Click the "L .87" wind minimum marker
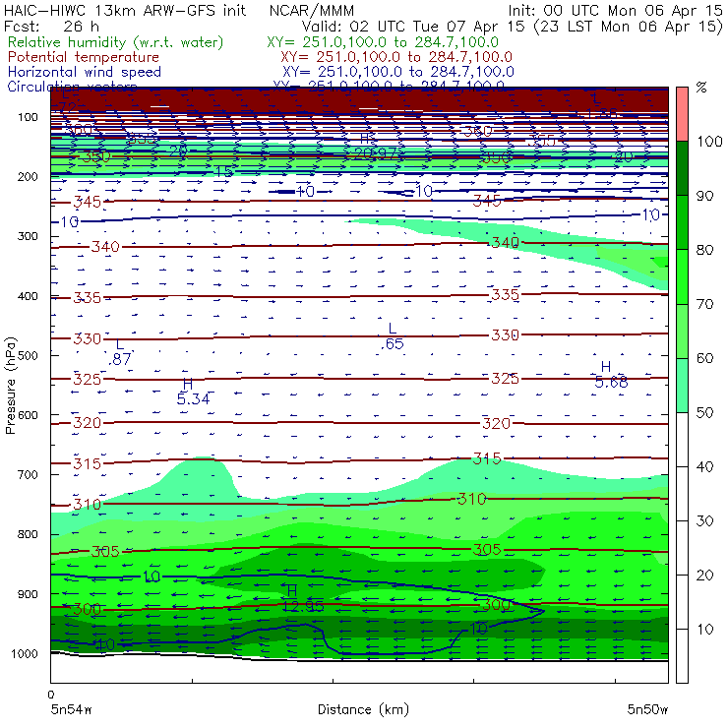The image size is (728, 728). click(x=120, y=352)
